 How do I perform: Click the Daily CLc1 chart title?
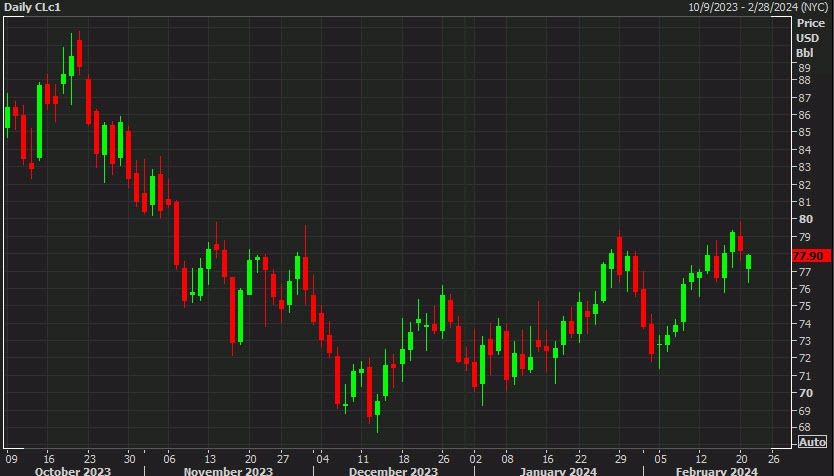(32, 7)
